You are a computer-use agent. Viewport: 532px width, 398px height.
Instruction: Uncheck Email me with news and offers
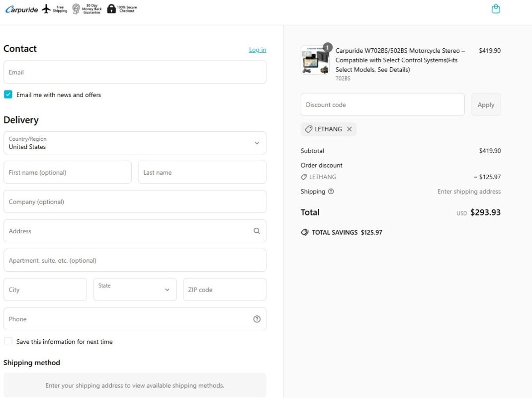tap(8, 95)
